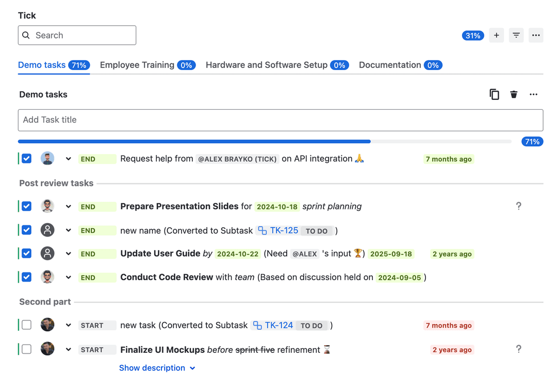557x392 pixels.
Task: Click the plus icon to add checklist
Action: [496, 36]
